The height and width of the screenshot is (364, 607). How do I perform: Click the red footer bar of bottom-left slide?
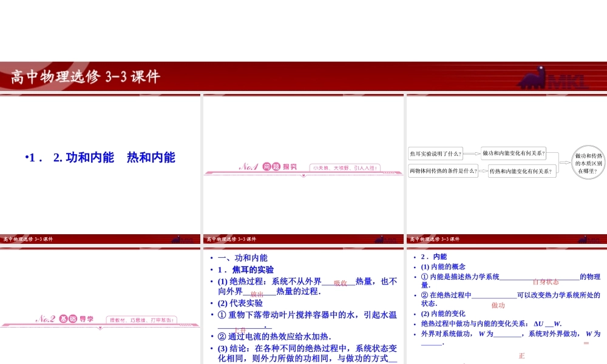tap(100, 239)
